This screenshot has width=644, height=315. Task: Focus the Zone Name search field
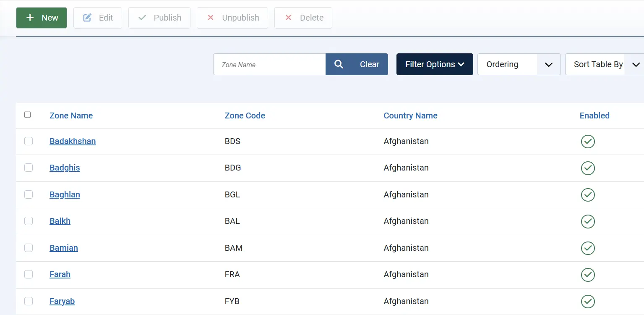click(x=269, y=64)
